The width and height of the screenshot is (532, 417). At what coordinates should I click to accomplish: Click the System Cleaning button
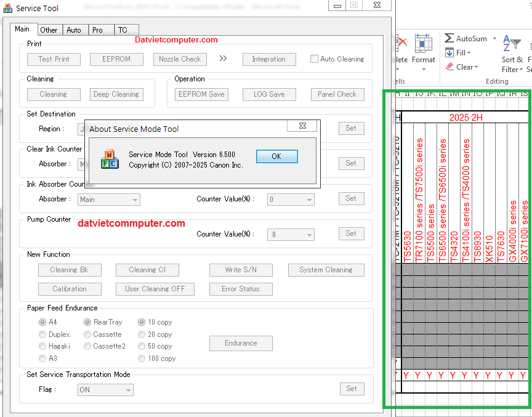(x=326, y=270)
